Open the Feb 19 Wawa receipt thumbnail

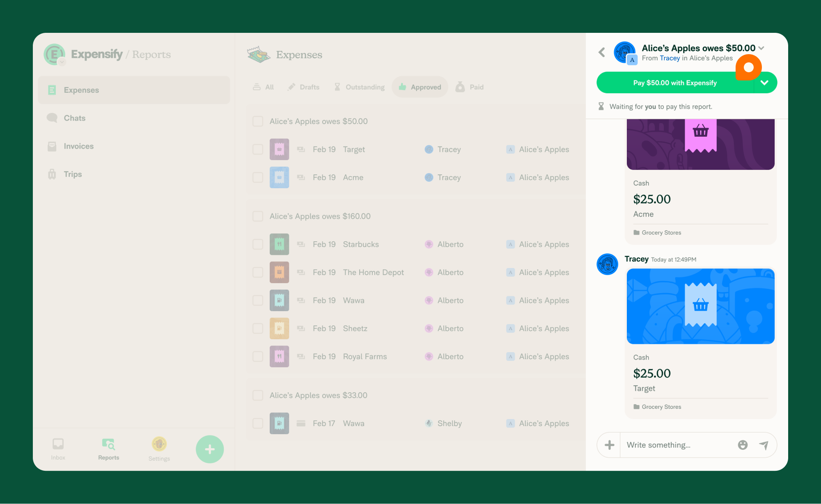click(279, 300)
